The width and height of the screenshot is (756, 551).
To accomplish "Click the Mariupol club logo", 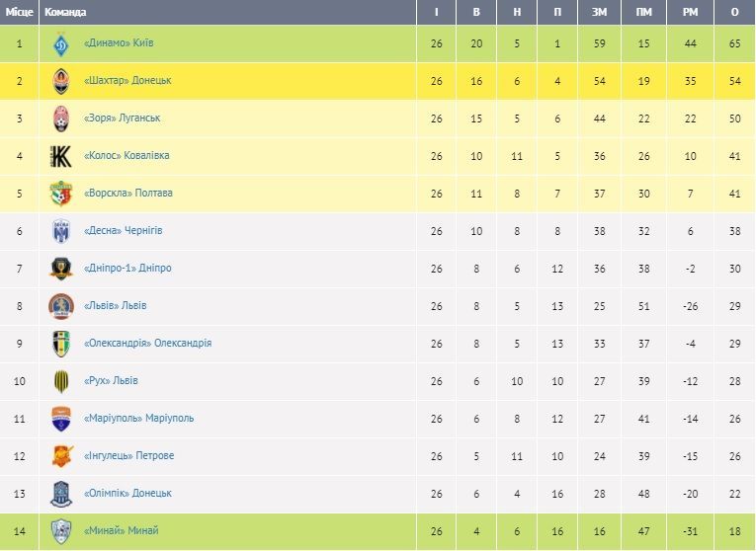I will (x=61, y=419).
